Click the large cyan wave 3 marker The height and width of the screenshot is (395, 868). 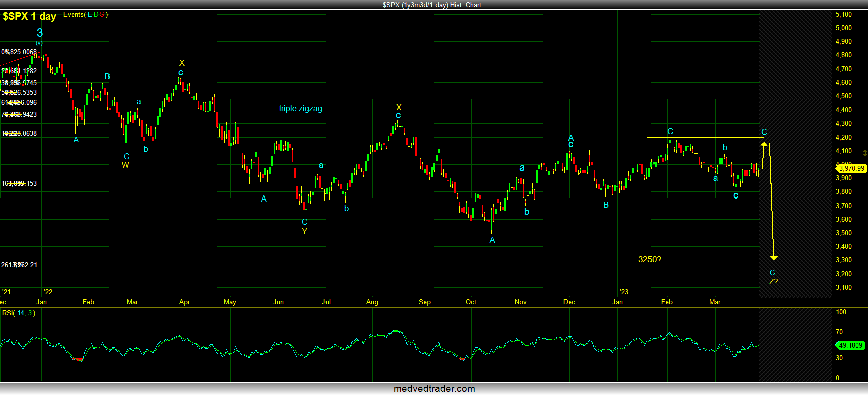point(40,33)
